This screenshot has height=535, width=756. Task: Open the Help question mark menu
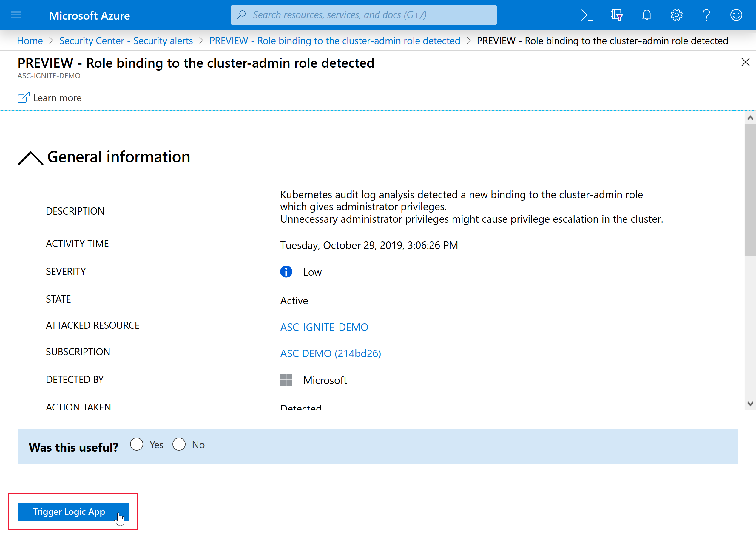706,15
